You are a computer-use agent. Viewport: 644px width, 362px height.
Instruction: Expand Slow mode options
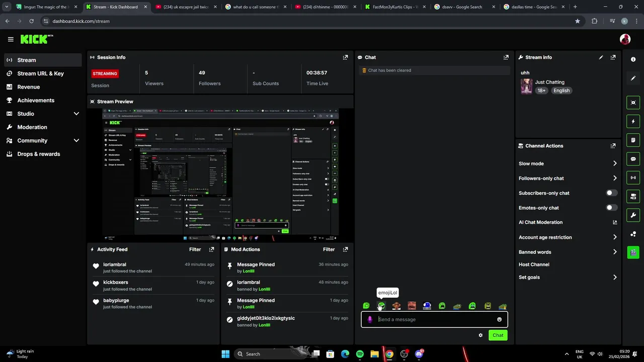point(615,163)
